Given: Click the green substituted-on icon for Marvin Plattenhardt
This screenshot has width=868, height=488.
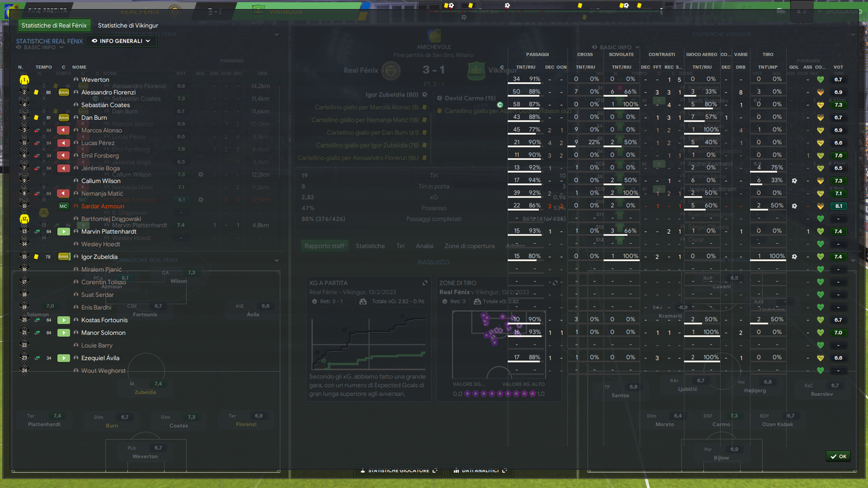Looking at the screenshot, I should coord(64,232).
